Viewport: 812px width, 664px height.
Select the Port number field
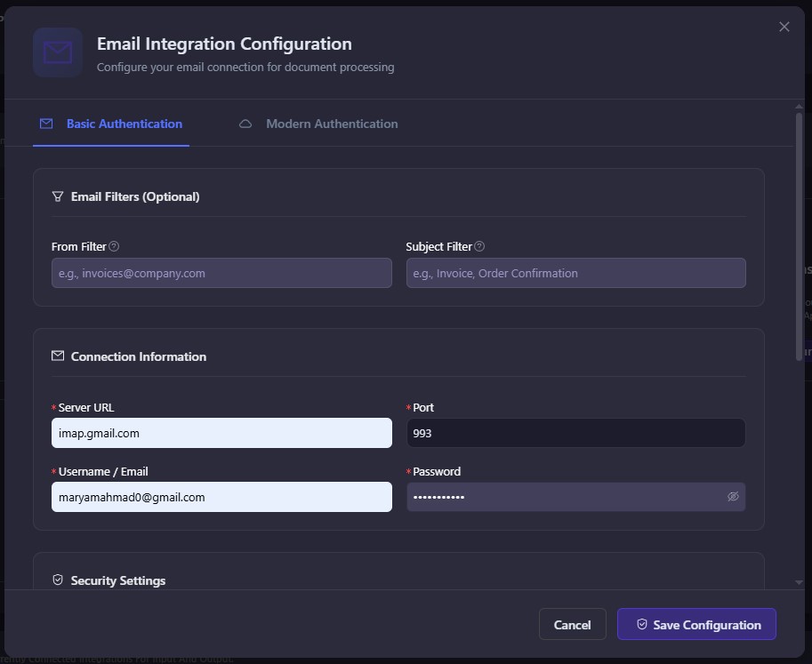[x=575, y=433]
